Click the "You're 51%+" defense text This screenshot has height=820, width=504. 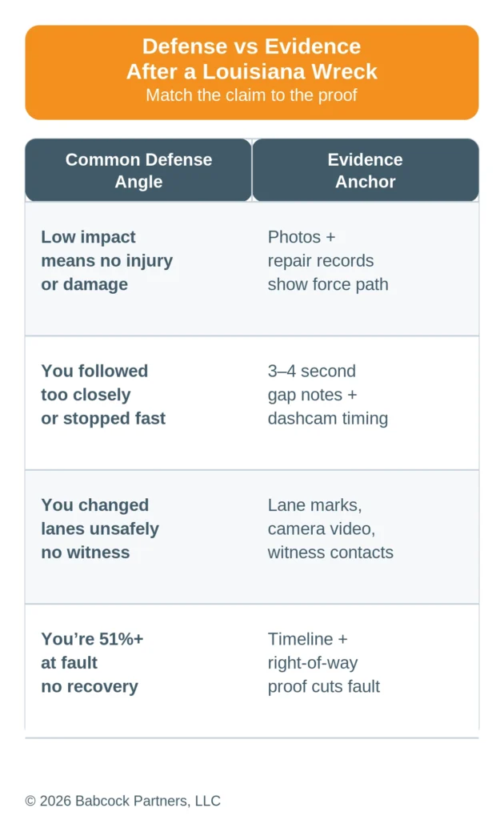pyautogui.click(x=92, y=639)
